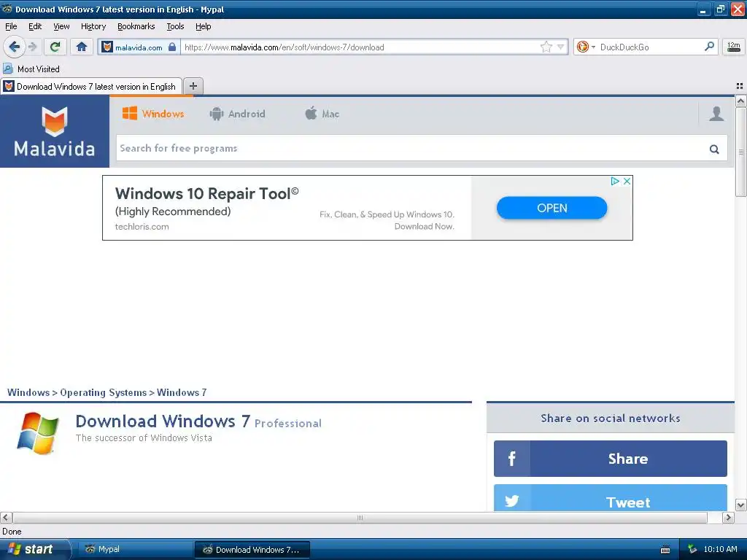Click the AdChoices triangle icon
The image size is (747, 560).
coord(614,181)
